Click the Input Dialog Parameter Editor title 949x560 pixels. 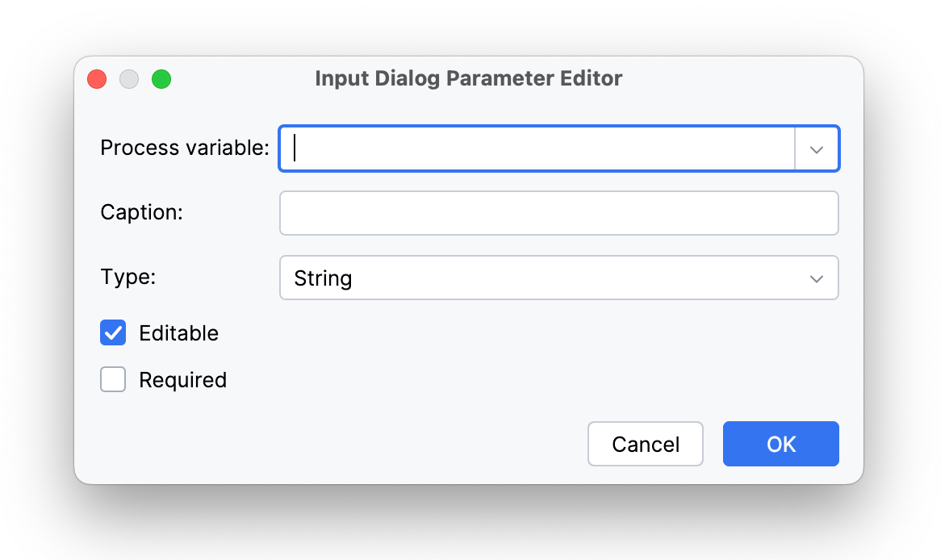[x=468, y=79]
